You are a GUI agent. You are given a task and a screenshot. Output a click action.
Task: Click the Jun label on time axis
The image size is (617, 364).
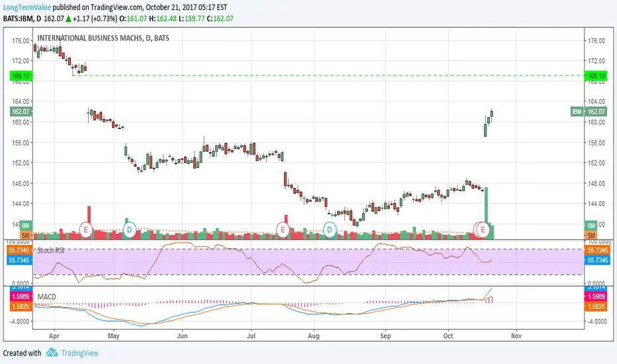click(182, 336)
